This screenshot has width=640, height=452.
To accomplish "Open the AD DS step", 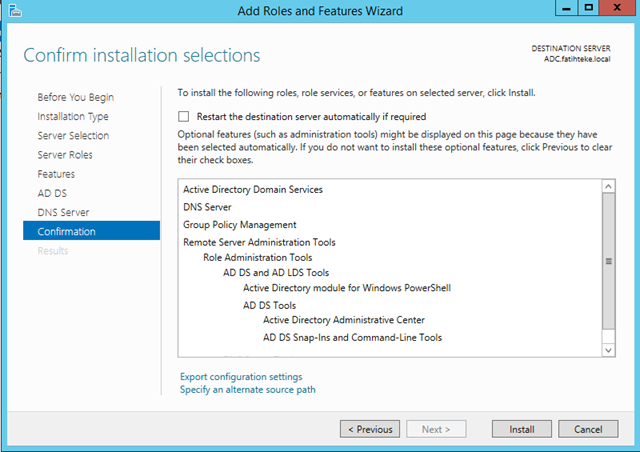I will coord(52,193).
